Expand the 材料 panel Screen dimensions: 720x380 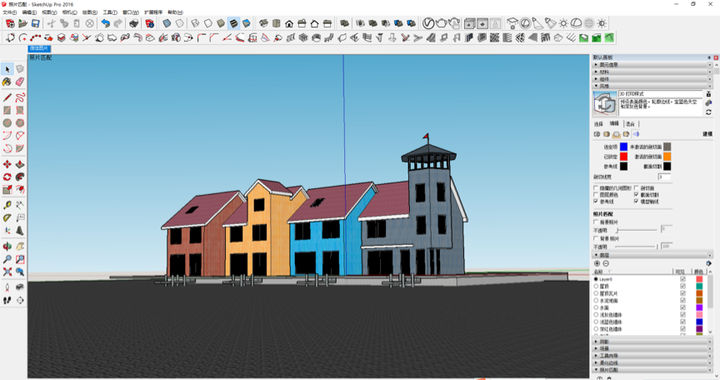(652, 72)
